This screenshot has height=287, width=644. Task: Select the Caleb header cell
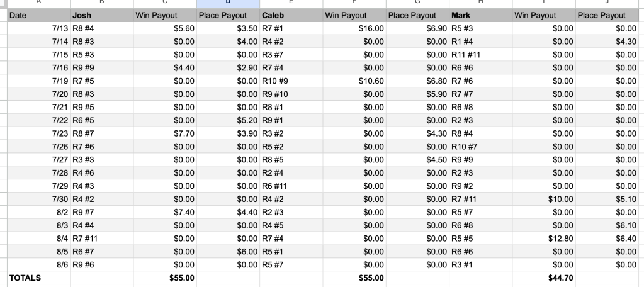click(x=291, y=15)
